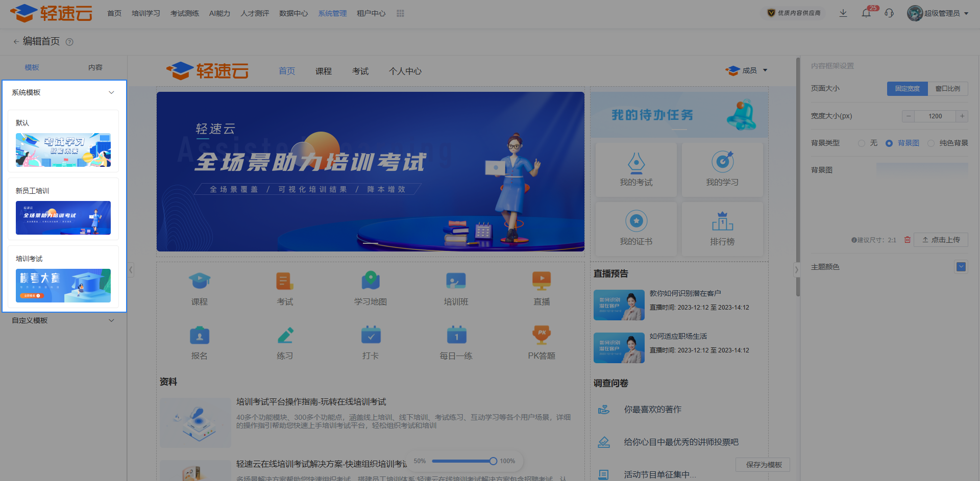The image size is (980, 481).
Task: Collapse the 系统模板 section
Action: [111, 92]
